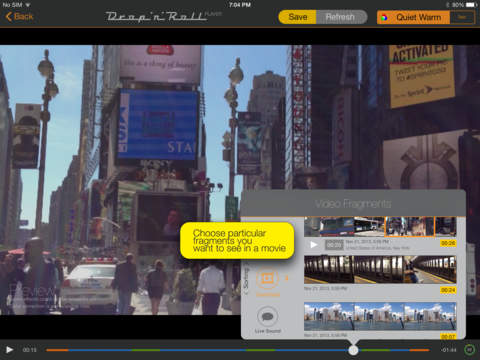Screen dimensions: 480x360
Task: Play the movie with bottom-left play icon
Action: [9, 350]
